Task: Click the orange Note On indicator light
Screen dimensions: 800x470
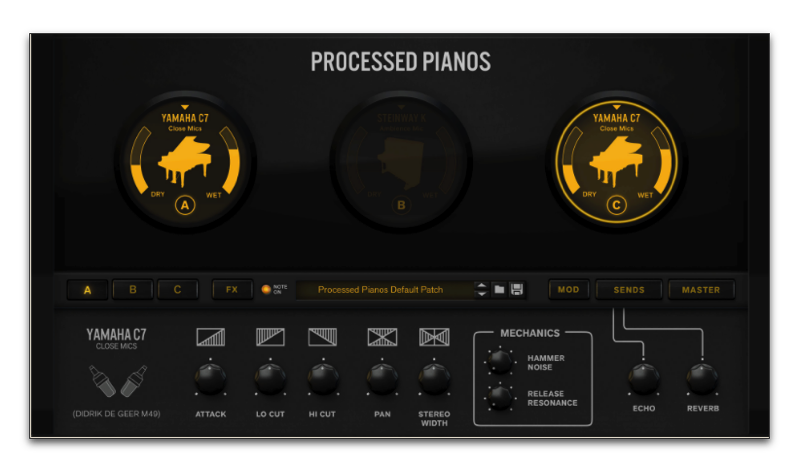Action: 266,289
